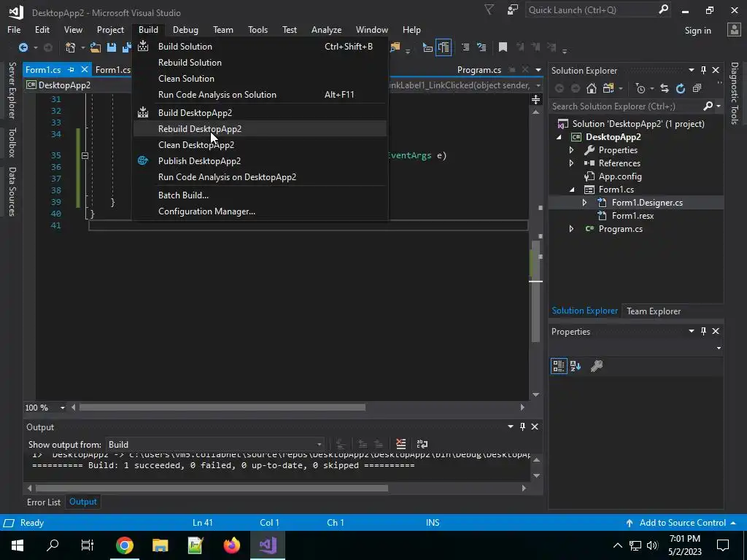Click the Property Pages wrench icon
Image resolution: width=747 pixels, height=560 pixels.
pos(597,366)
